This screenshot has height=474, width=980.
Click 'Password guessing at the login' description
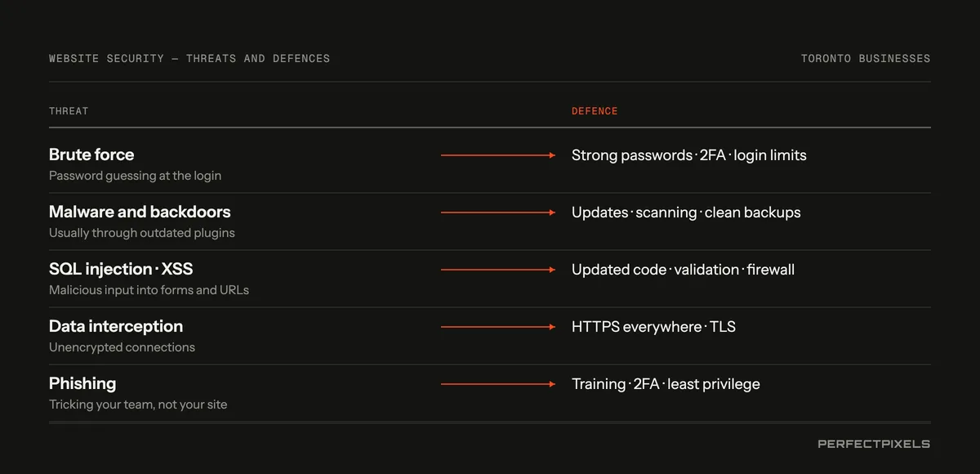135,176
